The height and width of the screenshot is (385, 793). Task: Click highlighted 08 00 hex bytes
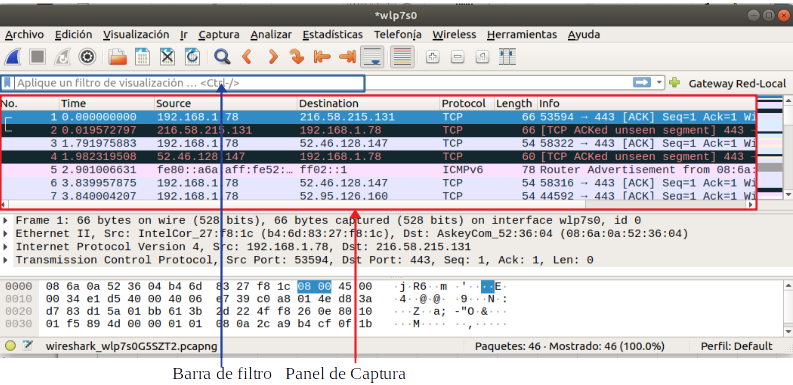pos(314,287)
